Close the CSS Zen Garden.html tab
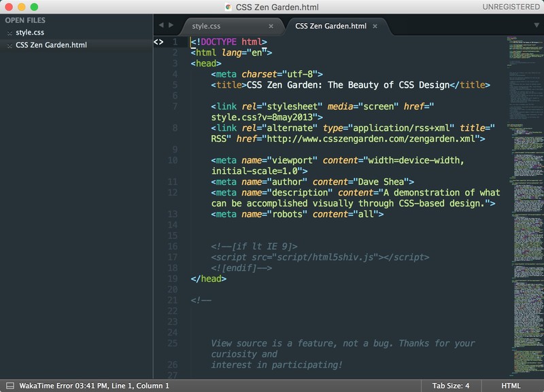 375,26
